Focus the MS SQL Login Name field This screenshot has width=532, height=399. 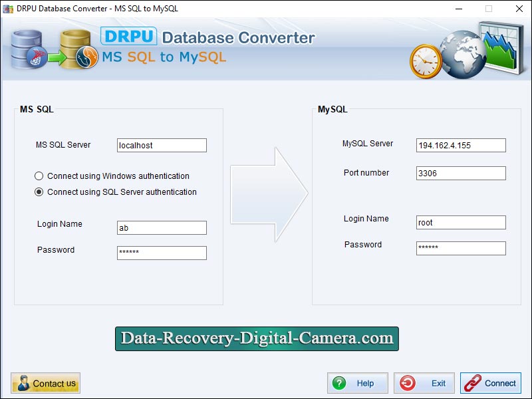162,228
